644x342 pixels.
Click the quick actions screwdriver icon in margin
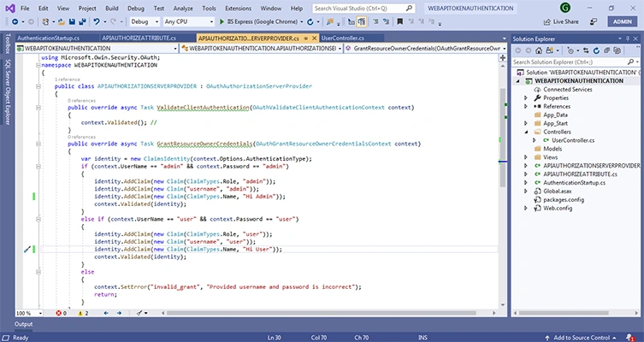click(x=27, y=249)
